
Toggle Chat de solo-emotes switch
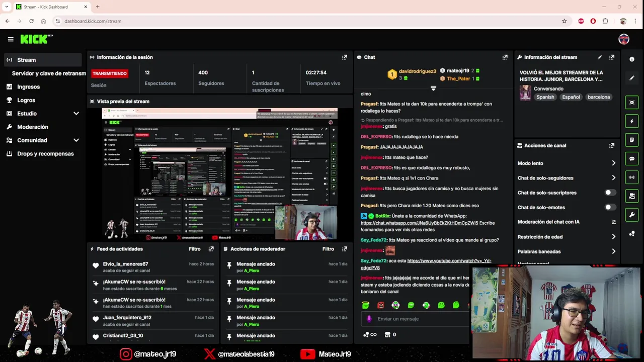click(610, 207)
